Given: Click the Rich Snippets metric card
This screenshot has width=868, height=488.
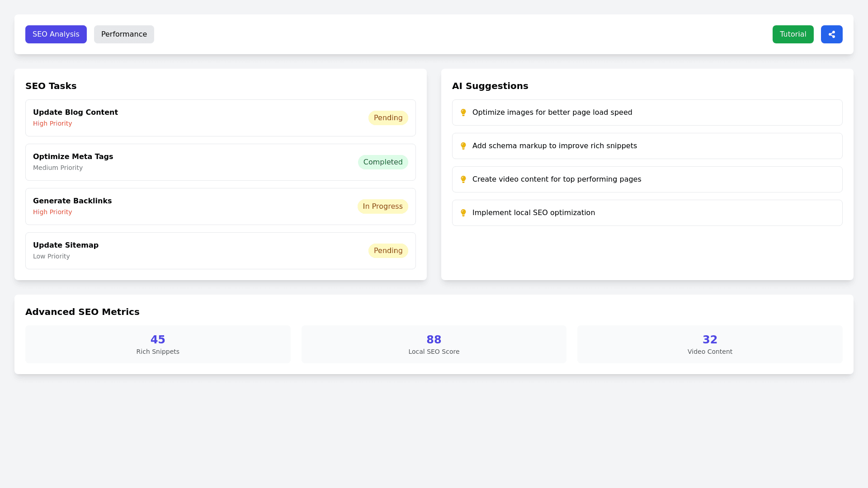Looking at the screenshot, I should click(x=158, y=344).
